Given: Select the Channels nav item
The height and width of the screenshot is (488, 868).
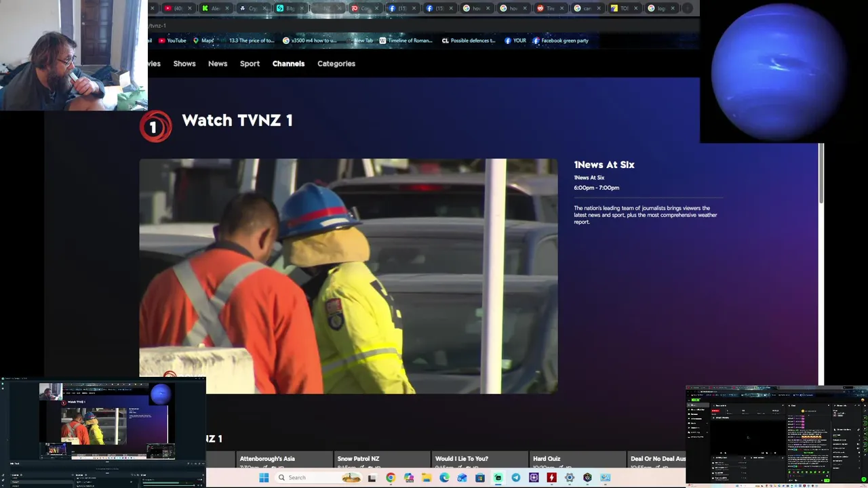Looking at the screenshot, I should [x=288, y=64].
